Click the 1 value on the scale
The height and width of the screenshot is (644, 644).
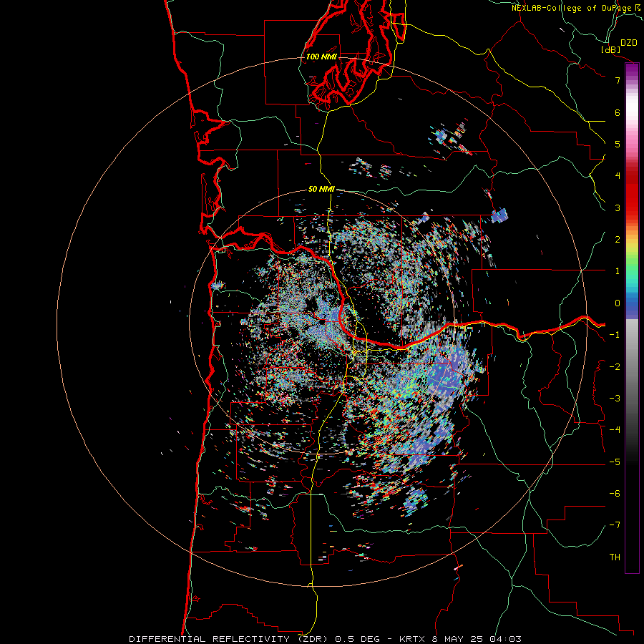click(618, 270)
